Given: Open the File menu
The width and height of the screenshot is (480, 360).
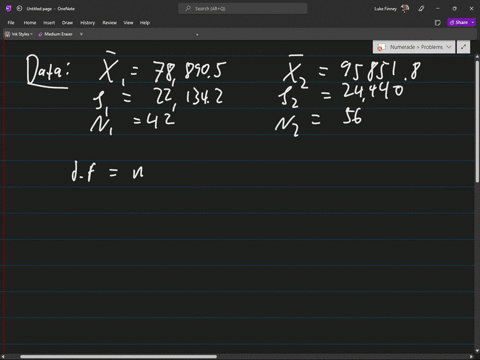Looking at the screenshot, I should coord(11,23).
